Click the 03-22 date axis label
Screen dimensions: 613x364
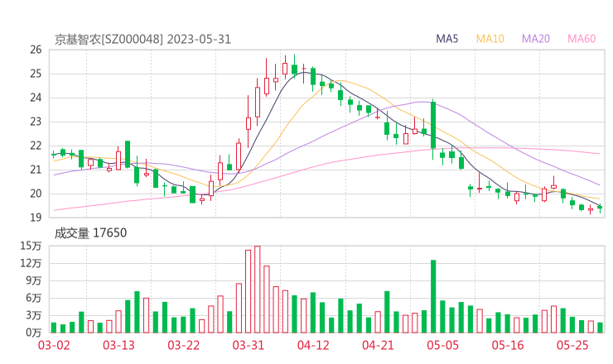(x=183, y=345)
